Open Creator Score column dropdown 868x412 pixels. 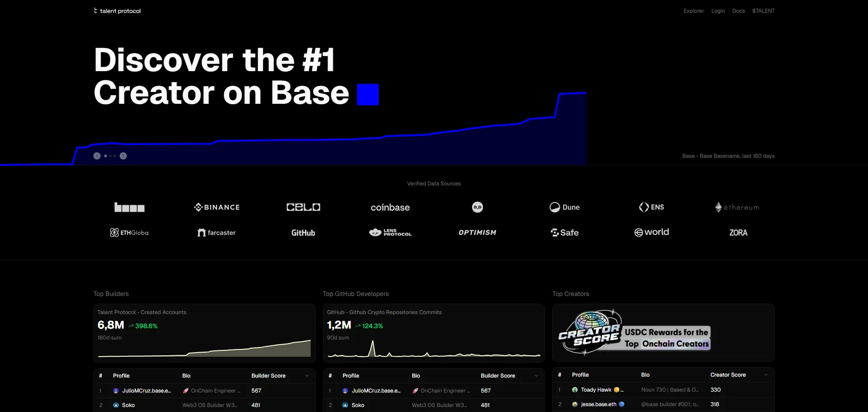pyautogui.click(x=766, y=375)
